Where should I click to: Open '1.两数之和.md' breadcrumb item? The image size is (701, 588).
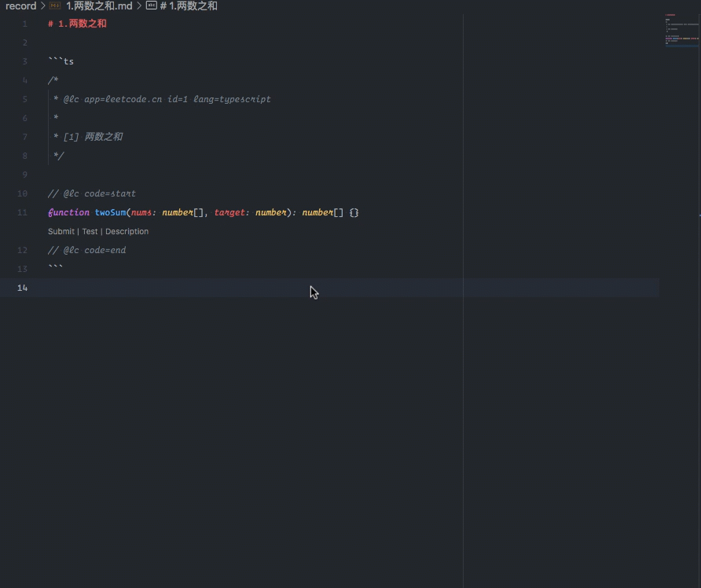tap(99, 6)
